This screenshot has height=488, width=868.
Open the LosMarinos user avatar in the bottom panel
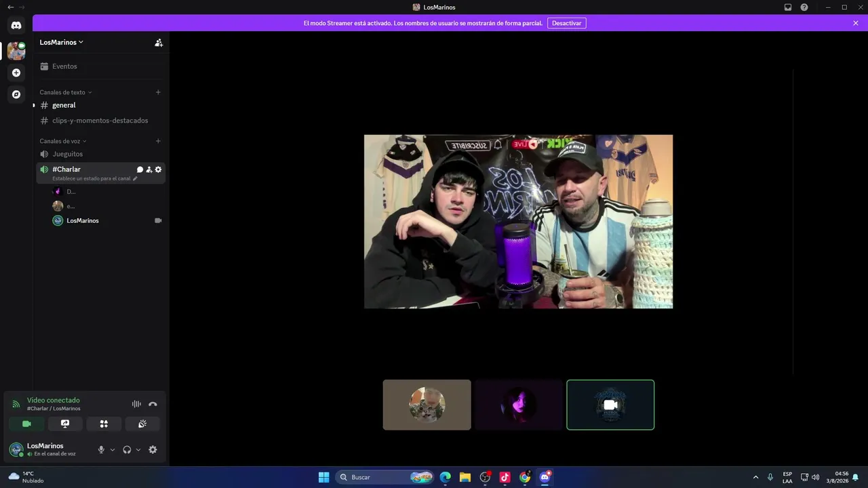point(16,449)
